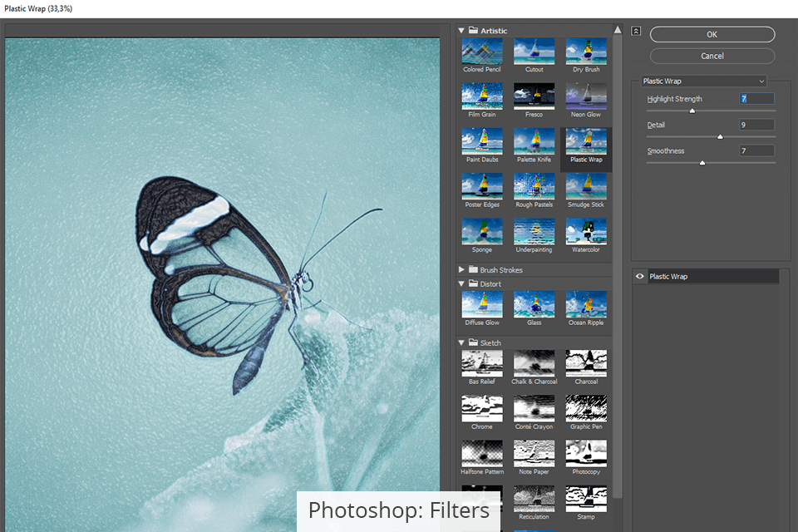Hide the Plastic Wrap effect layer
798x532 pixels.
click(639, 277)
